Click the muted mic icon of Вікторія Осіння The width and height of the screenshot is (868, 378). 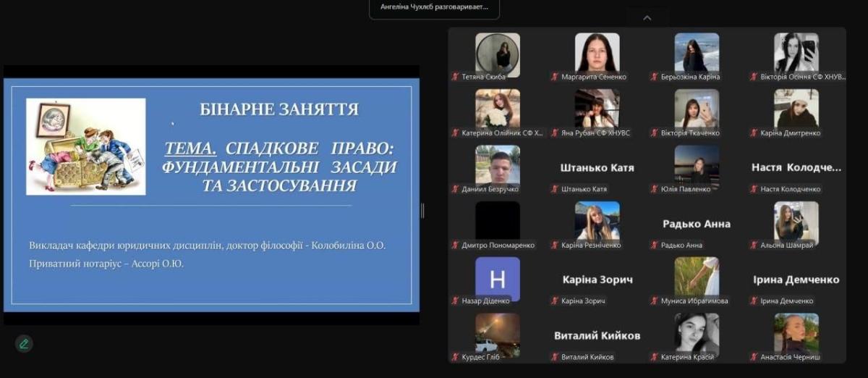754,77
